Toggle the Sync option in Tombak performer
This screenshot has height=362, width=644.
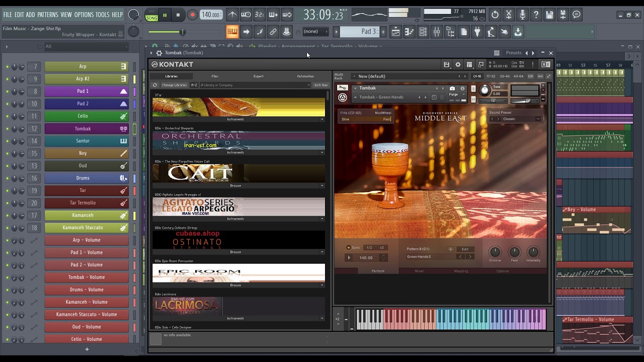(348, 247)
